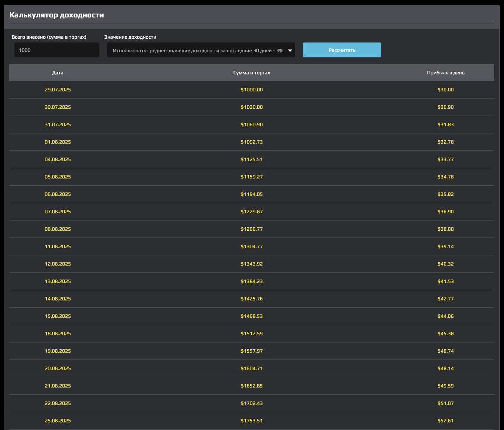Screen dimensions: 504x430
Task: Select profit $31.83
Action: pos(445,124)
